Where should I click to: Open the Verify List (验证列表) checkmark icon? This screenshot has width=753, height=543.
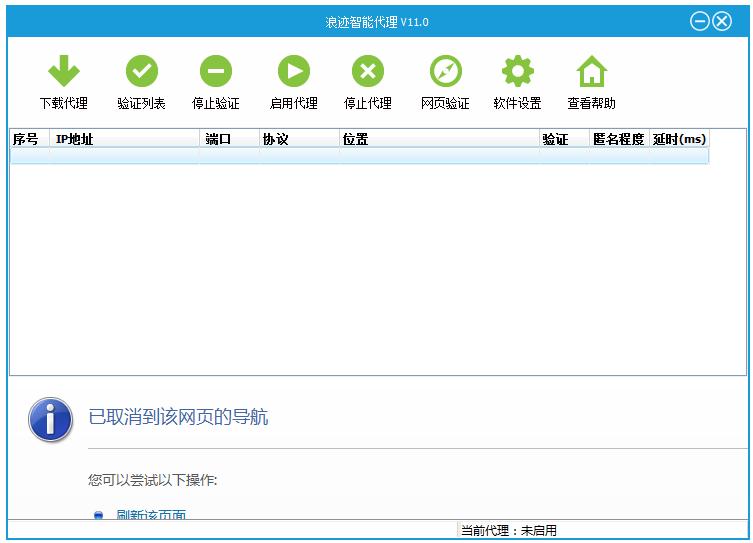[x=141, y=72]
